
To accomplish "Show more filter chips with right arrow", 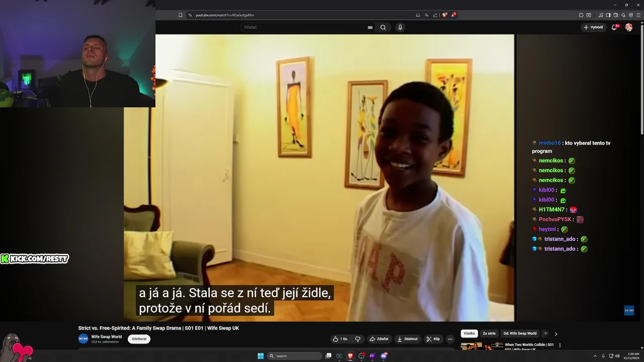I will pyautogui.click(x=556, y=334).
